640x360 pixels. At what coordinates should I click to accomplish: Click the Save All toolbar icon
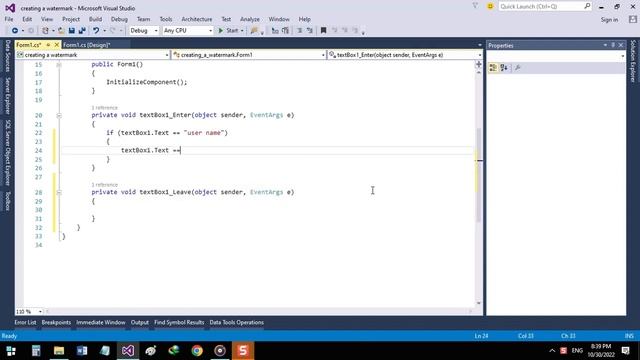(x=82, y=31)
